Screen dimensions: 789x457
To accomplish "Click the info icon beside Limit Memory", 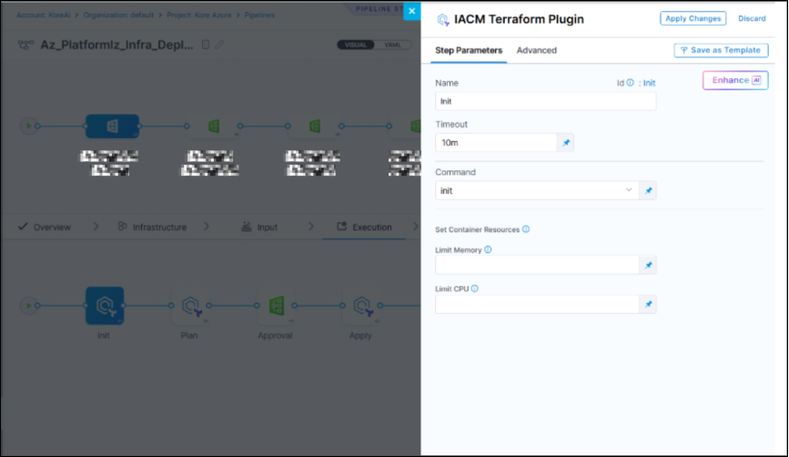I will pyautogui.click(x=488, y=249).
